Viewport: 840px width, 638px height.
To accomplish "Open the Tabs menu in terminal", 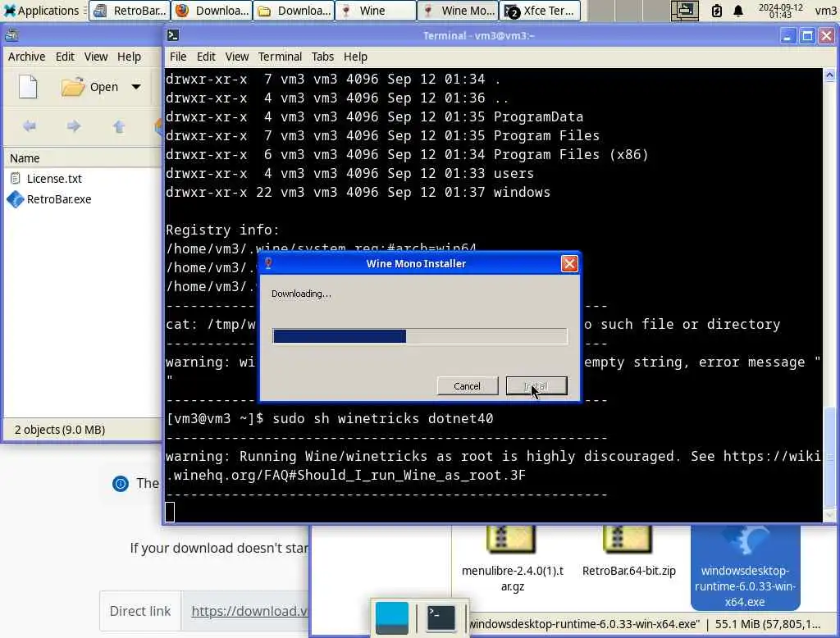I will 322,57.
